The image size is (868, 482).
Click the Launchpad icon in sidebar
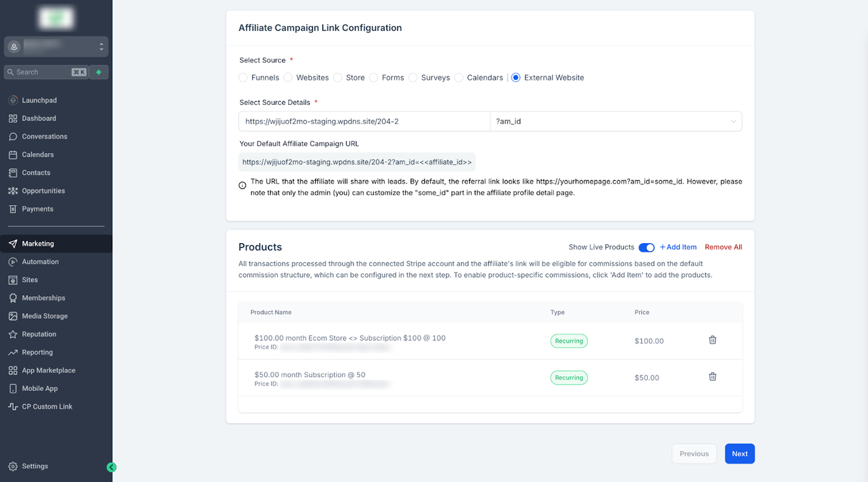pos(13,100)
